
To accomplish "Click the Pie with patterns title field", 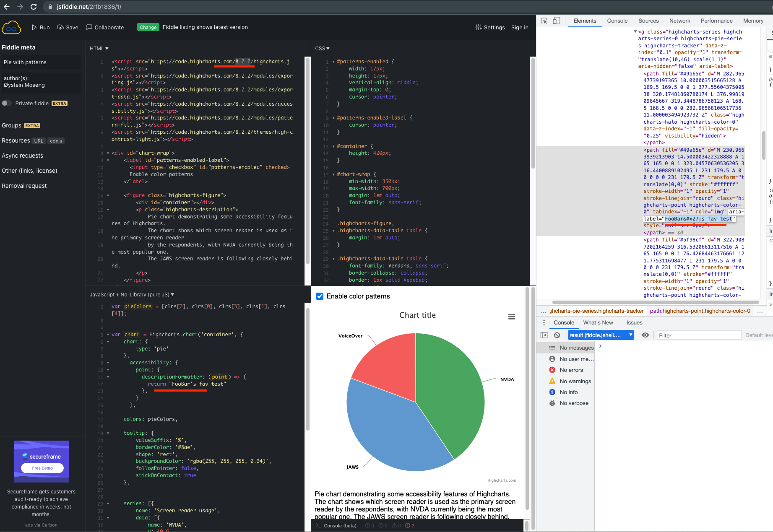I will pyautogui.click(x=41, y=62).
